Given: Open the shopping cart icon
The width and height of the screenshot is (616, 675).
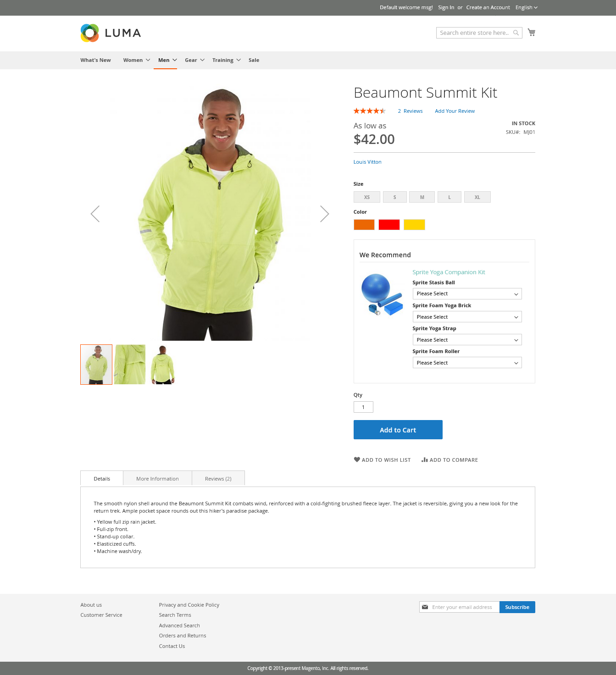Looking at the screenshot, I should [532, 32].
